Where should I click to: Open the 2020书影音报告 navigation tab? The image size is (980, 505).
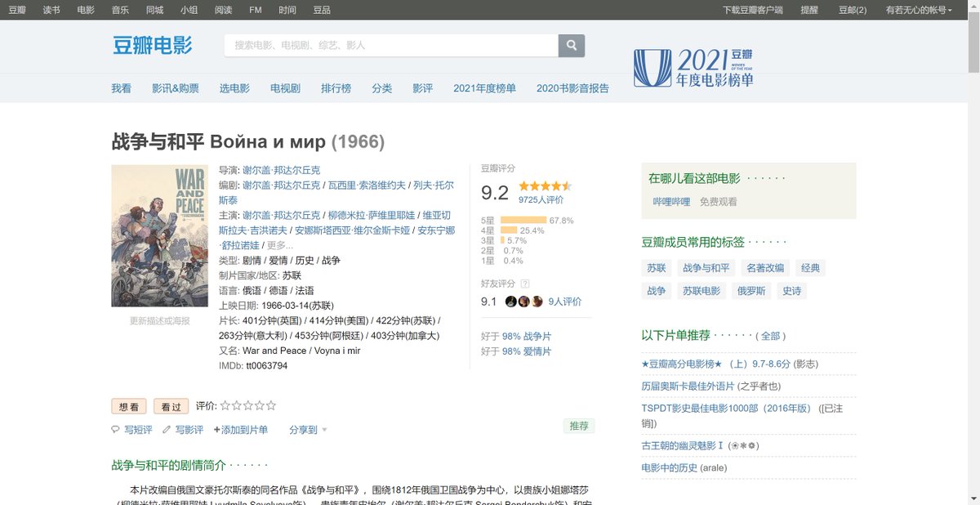click(x=572, y=88)
